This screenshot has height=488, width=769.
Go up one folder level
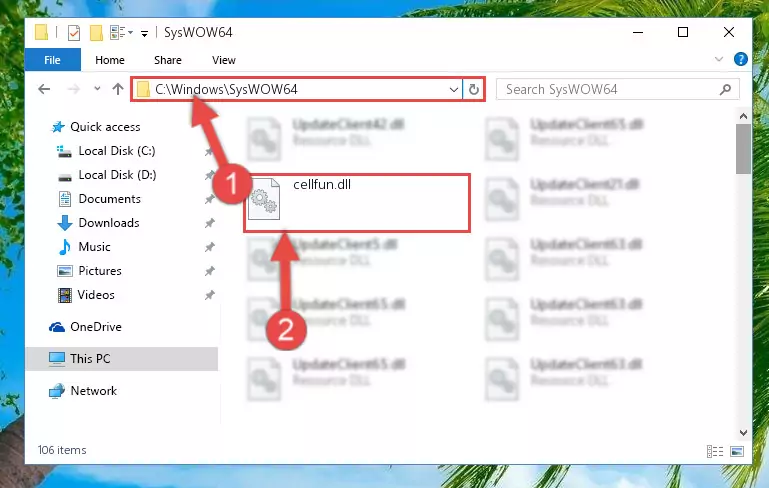point(118,89)
